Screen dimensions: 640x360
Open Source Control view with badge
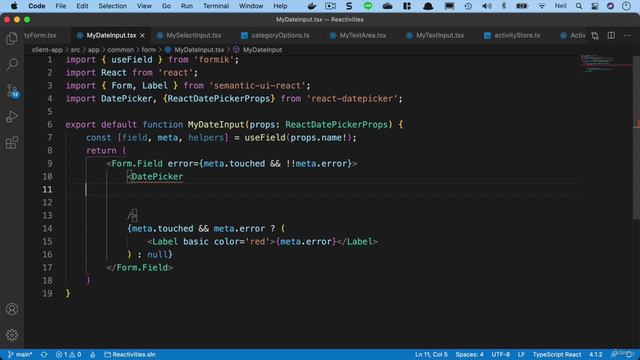tap(12, 91)
